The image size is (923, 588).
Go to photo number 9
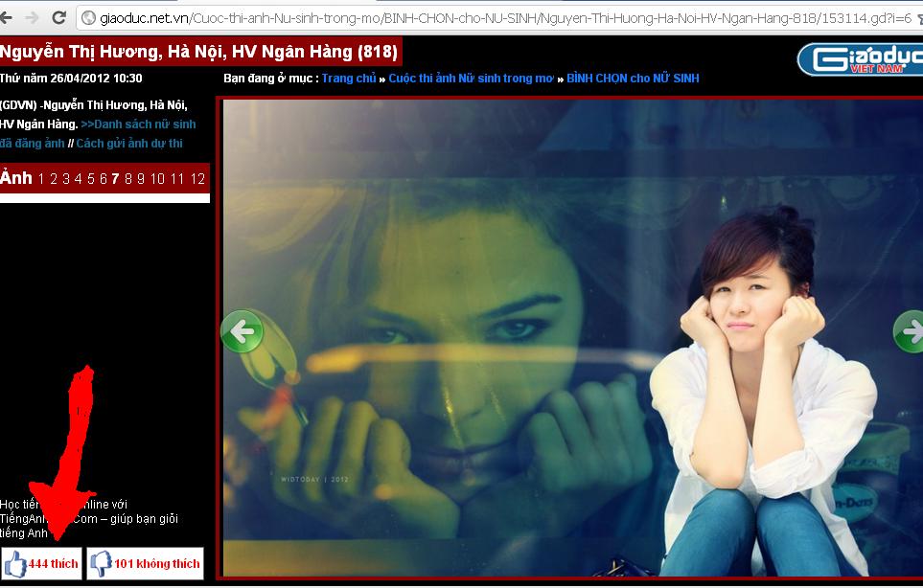pos(141,179)
